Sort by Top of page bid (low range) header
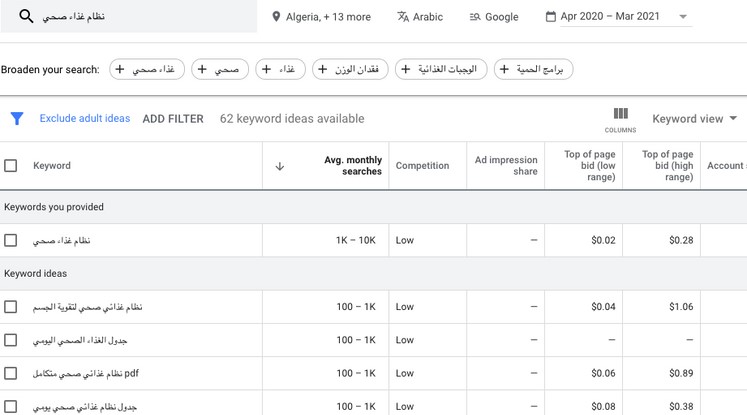The image size is (747, 415). (590, 165)
